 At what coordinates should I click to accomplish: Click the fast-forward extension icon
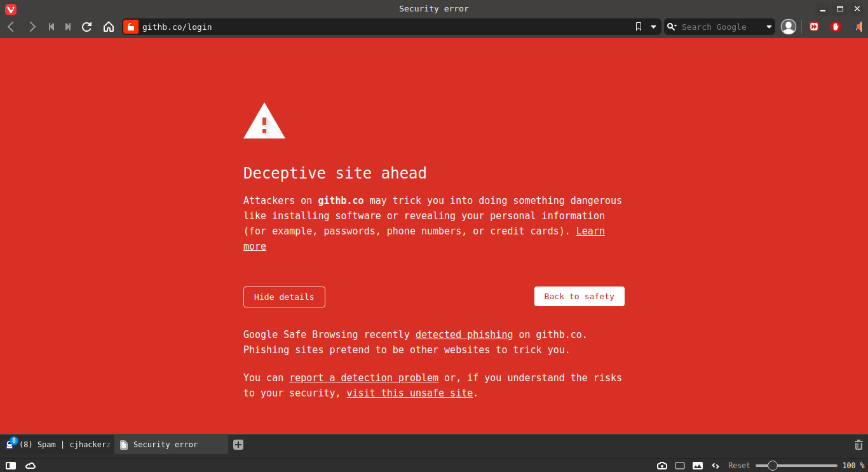[813, 27]
